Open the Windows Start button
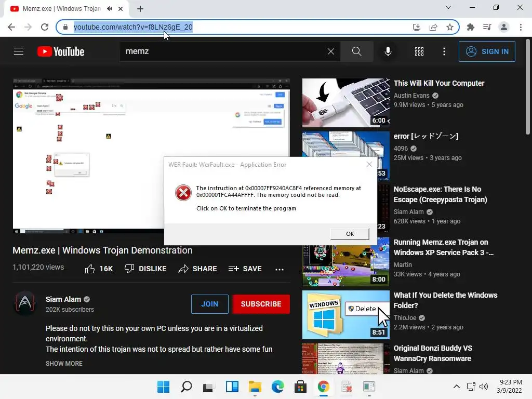532x399 pixels. tap(163, 387)
